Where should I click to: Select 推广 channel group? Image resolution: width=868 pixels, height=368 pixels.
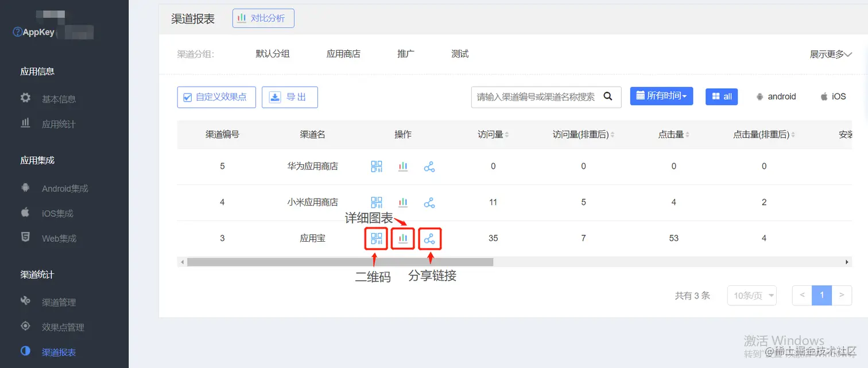tap(406, 54)
